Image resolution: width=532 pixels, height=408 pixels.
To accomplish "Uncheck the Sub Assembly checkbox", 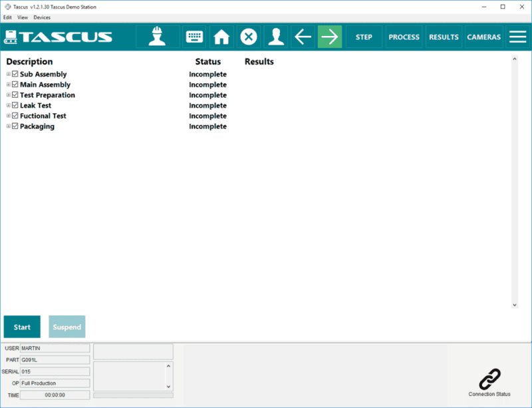I will click(15, 74).
